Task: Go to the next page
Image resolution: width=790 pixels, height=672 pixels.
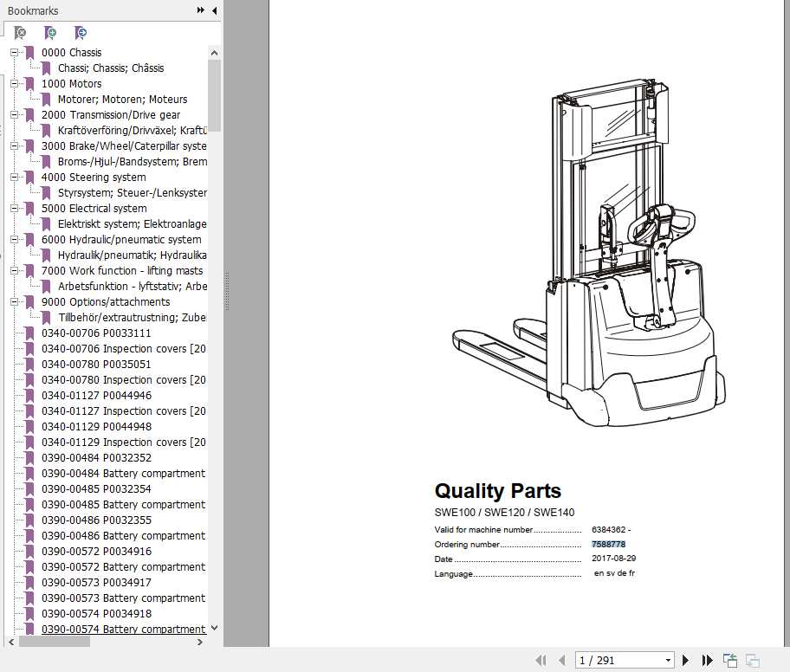Action: pyautogui.click(x=686, y=660)
